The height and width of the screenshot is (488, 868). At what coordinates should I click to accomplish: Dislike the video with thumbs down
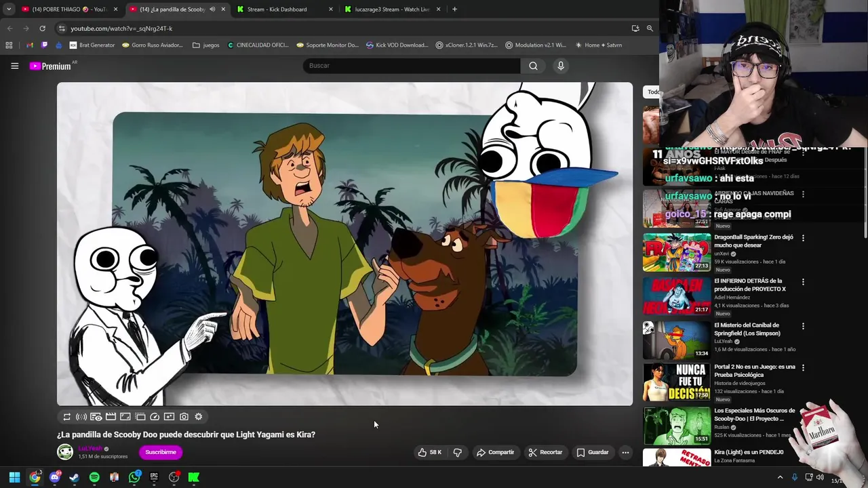(458, 452)
